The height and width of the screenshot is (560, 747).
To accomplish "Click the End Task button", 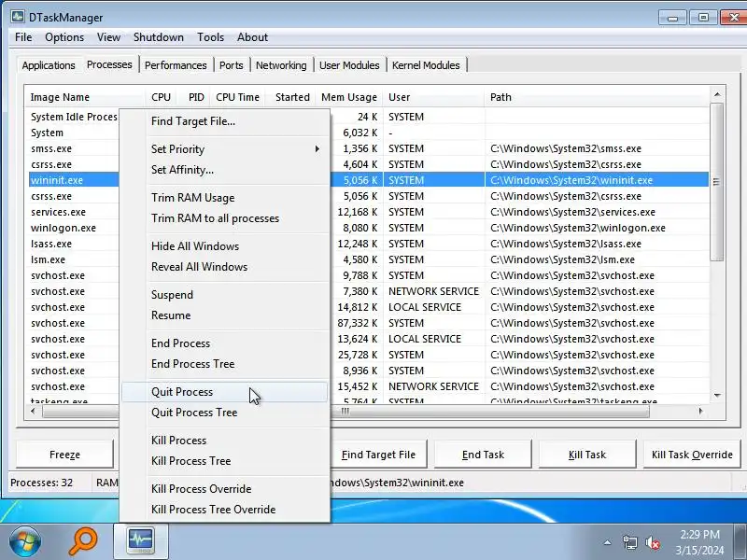I will click(x=483, y=455).
